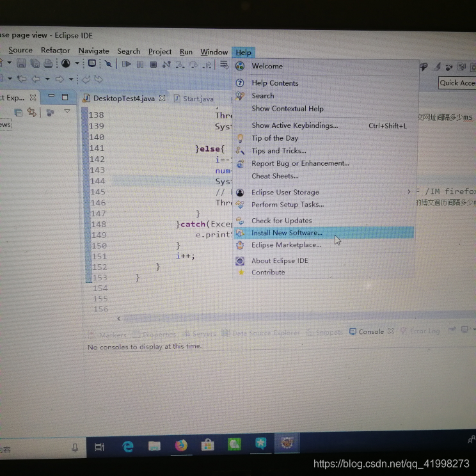Select Welcome from Help menu
This screenshot has width=476, height=476.
pos(325,66)
